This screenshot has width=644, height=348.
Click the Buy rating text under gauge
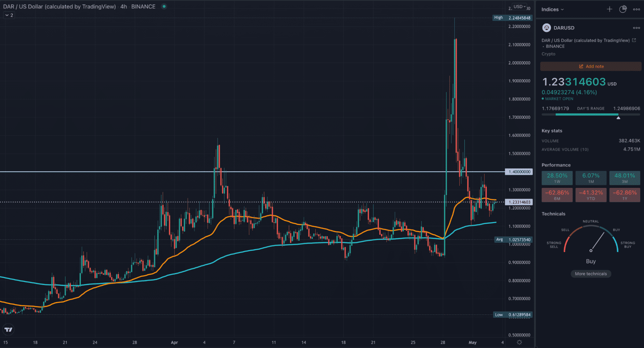pyautogui.click(x=591, y=261)
